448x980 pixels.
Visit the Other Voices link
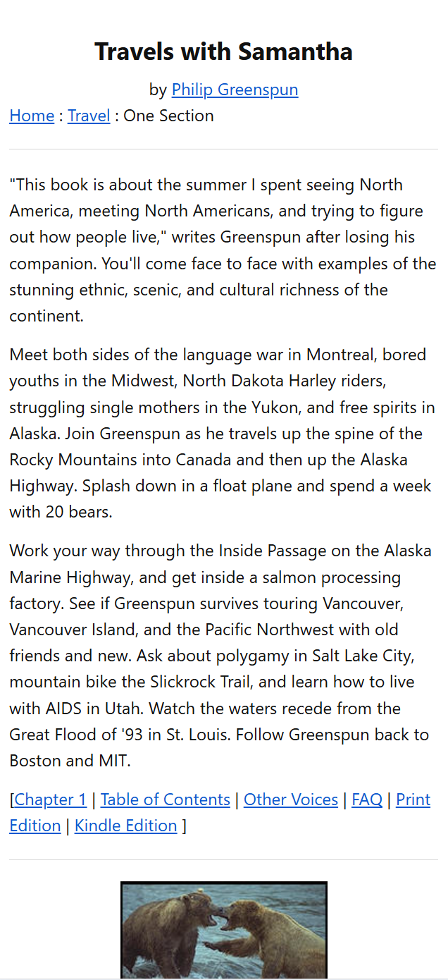pyautogui.click(x=291, y=800)
